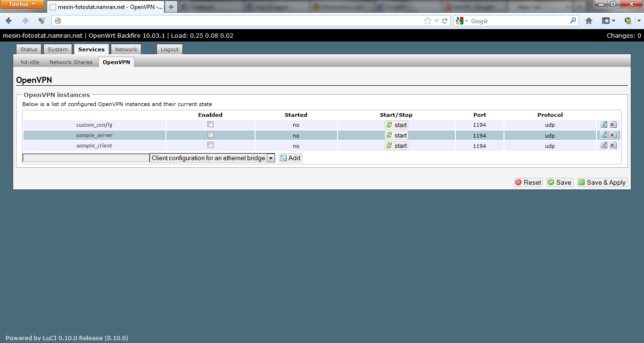Open the hd-idle subtab

click(30, 62)
